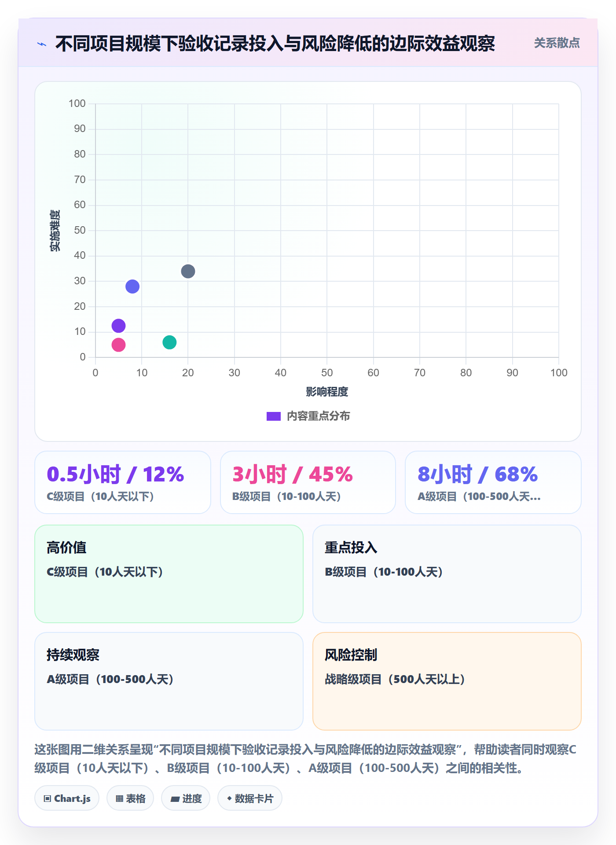The height and width of the screenshot is (845, 616).
Task: Toggle the 内容重点分布 legend label
Action: pos(318,416)
